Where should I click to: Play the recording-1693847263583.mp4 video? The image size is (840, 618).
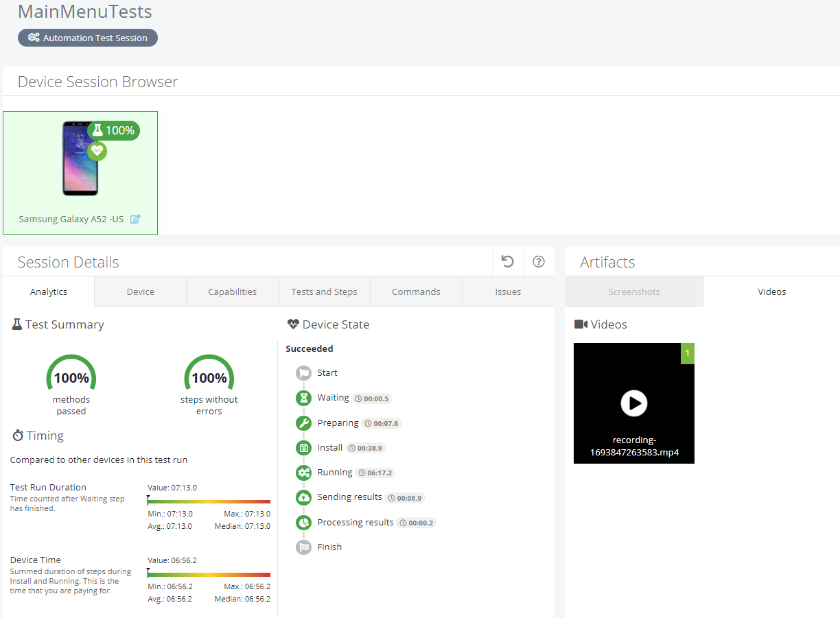[x=633, y=403]
